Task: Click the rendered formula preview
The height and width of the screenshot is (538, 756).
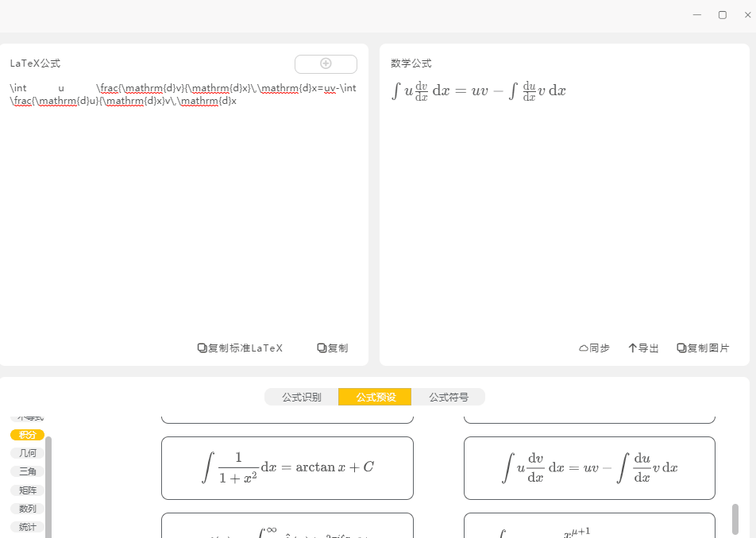Action: click(479, 90)
